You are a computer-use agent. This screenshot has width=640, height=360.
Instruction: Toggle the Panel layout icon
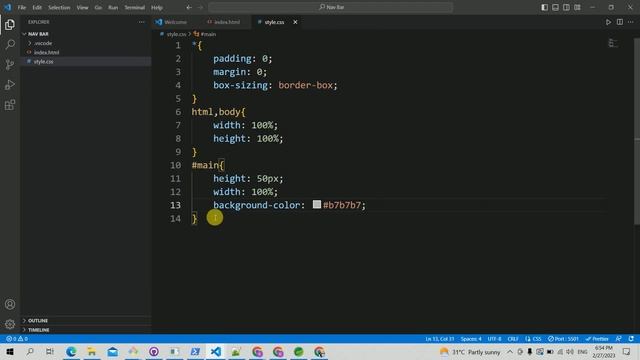pos(556,7)
